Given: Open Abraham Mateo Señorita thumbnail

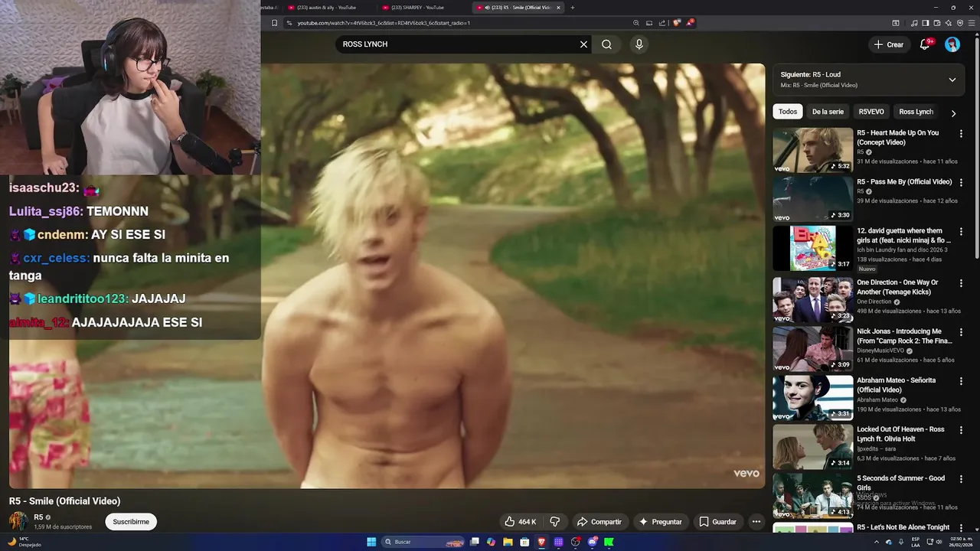Looking at the screenshot, I should tap(812, 398).
